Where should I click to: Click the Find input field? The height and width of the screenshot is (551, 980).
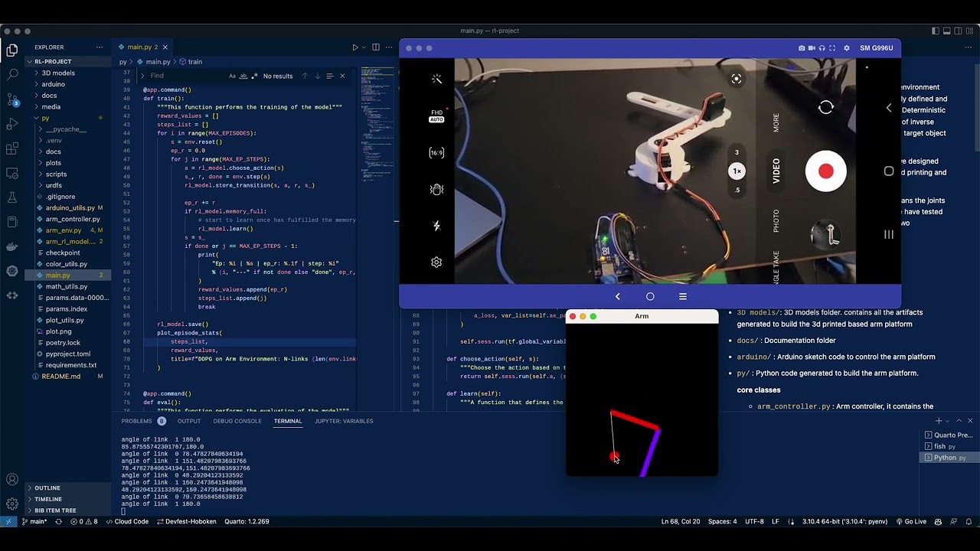point(186,76)
